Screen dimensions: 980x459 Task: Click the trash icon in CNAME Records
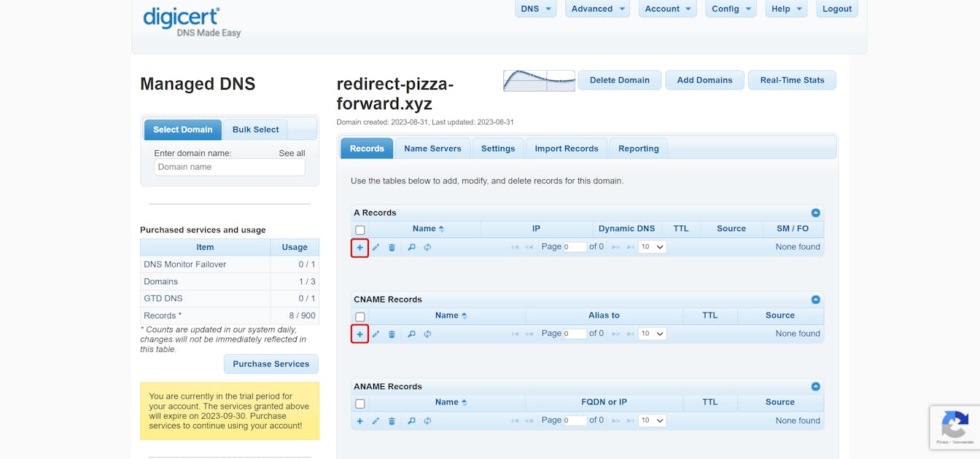[x=392, y=334]
